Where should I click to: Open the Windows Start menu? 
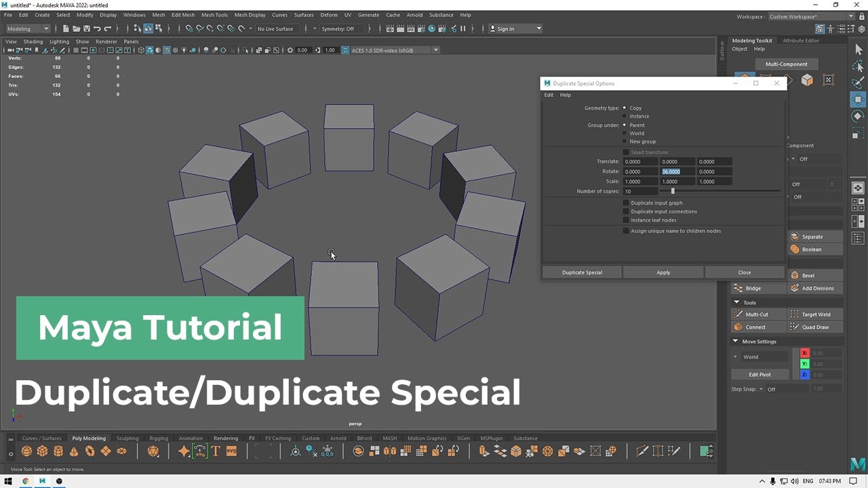(x=9, y=481)
